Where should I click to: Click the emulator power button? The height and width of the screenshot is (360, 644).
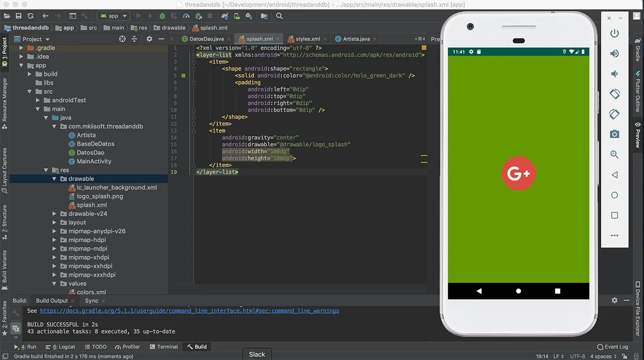614,34
